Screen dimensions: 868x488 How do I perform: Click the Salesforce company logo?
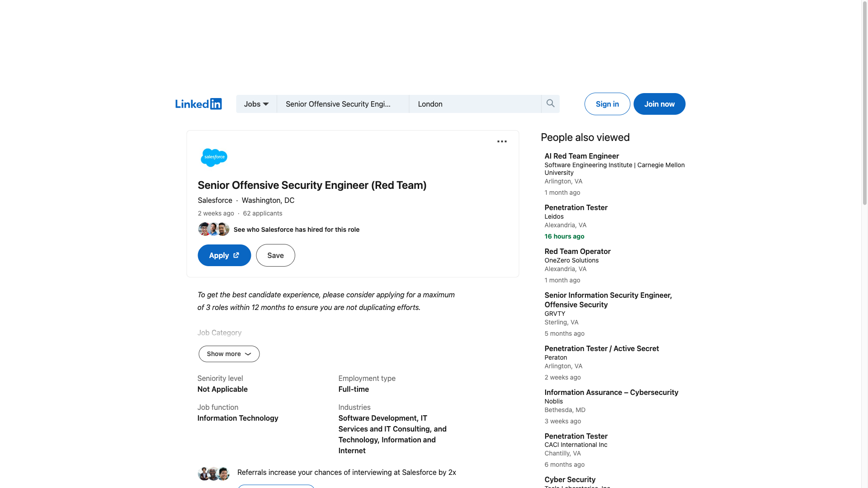214,157
